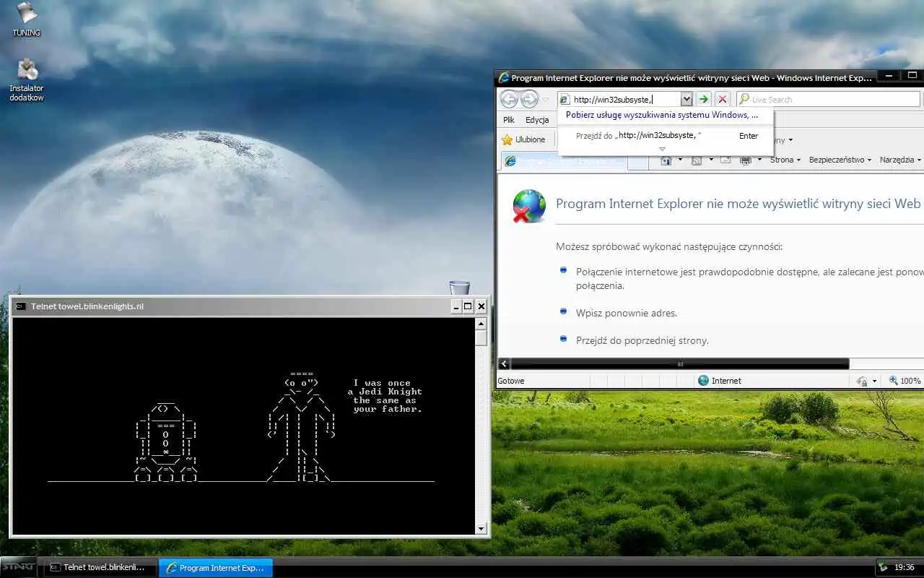Click the red Stop X button
Viewport: 924px width, 578px height.
[722, 99]
